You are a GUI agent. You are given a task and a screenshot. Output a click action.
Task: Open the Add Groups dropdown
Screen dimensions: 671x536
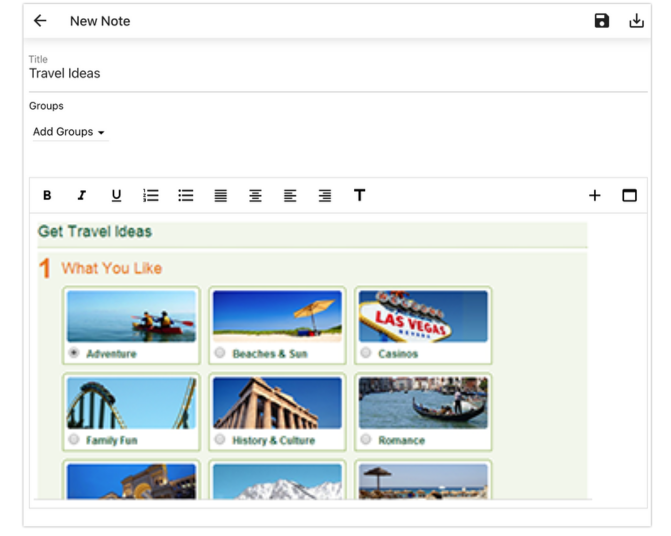pyautogui.click(x=69, y=132)
